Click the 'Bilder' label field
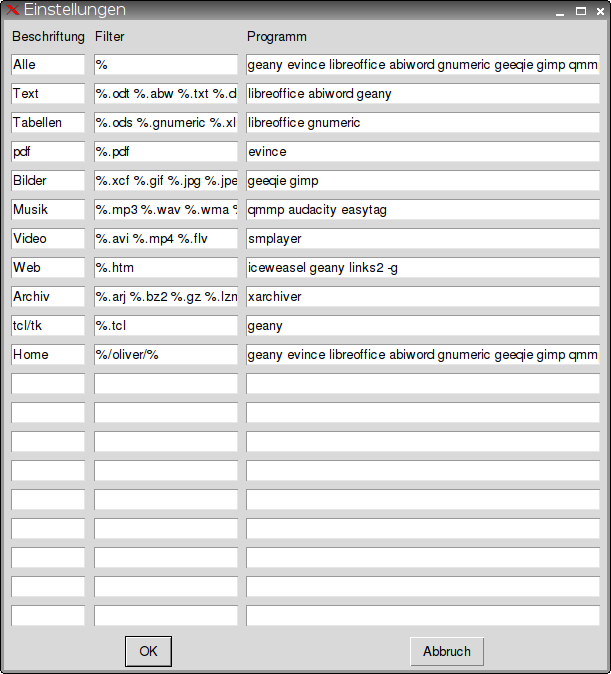The width and height of the screenshot is (611, 674). point(48,181)
